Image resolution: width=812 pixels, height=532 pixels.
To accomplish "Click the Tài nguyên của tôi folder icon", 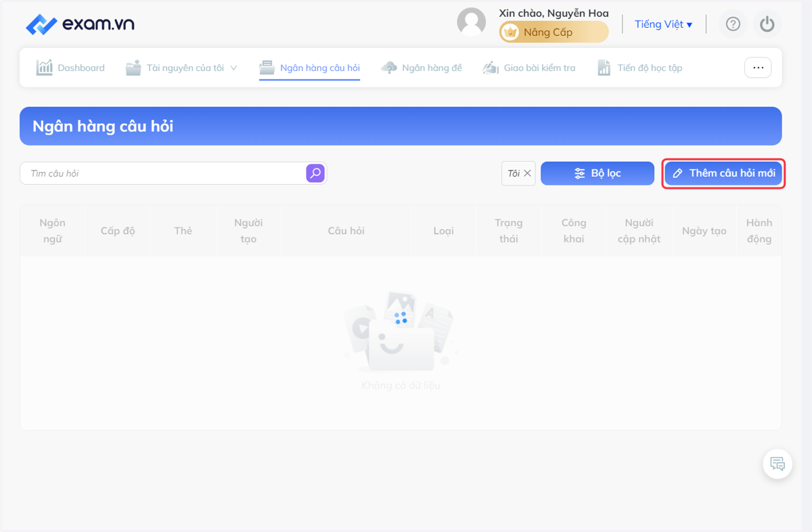I will tap(133, 68).
